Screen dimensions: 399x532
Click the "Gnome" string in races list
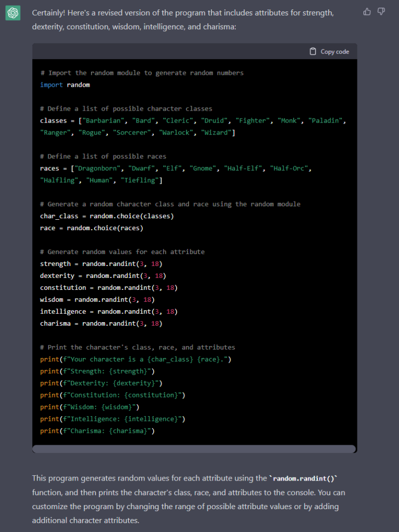point(203,168)
